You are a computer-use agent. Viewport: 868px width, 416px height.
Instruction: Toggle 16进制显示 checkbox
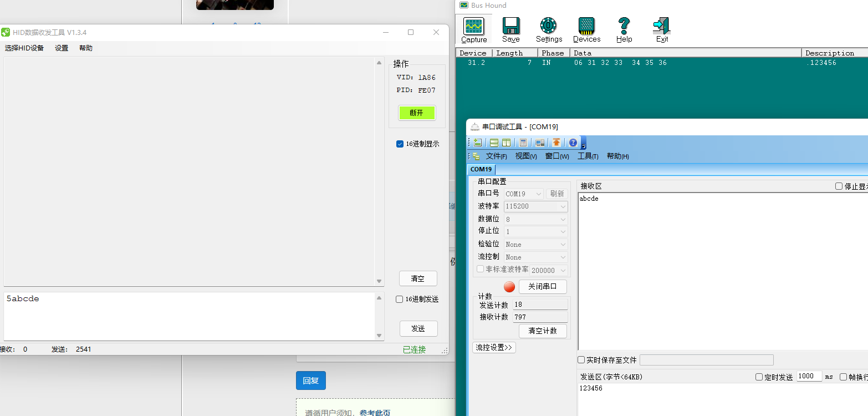[400, 144]
